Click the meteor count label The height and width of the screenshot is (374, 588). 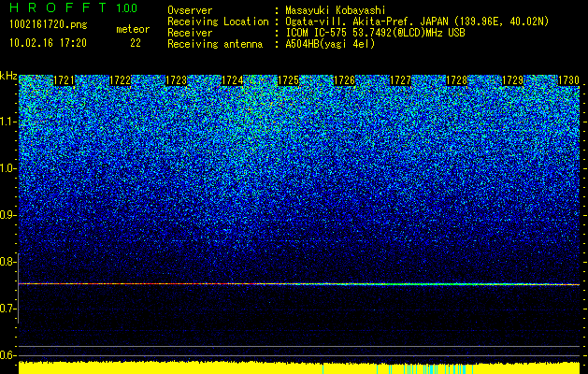click(133, 29)
